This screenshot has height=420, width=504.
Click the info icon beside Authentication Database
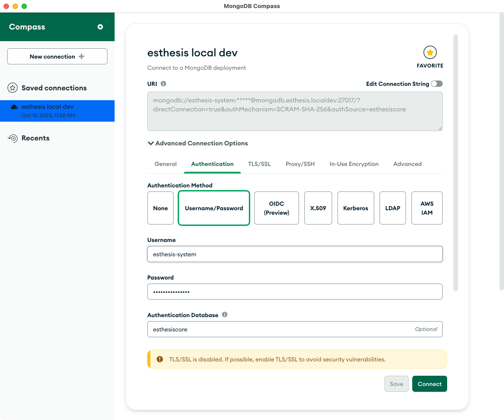pos(224,314)
